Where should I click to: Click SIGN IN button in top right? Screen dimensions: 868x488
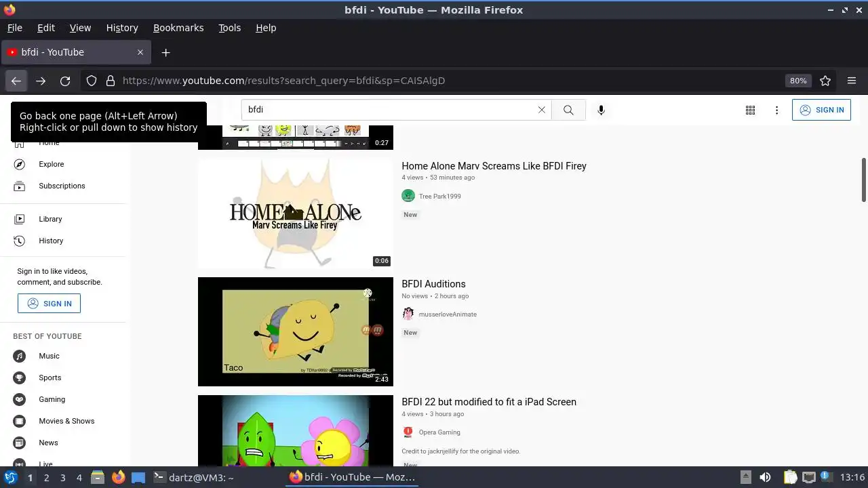click(x=821, y=110)
